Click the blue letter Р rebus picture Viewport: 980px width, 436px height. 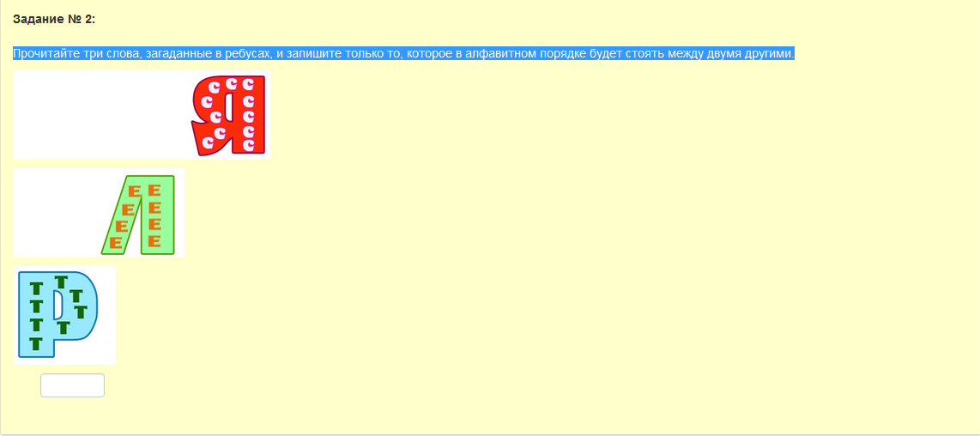click(56, 314)
